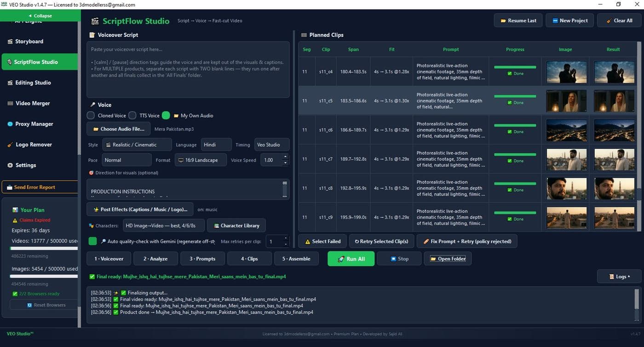Select the Cloned Voice radio option

(x=91, y=115)
